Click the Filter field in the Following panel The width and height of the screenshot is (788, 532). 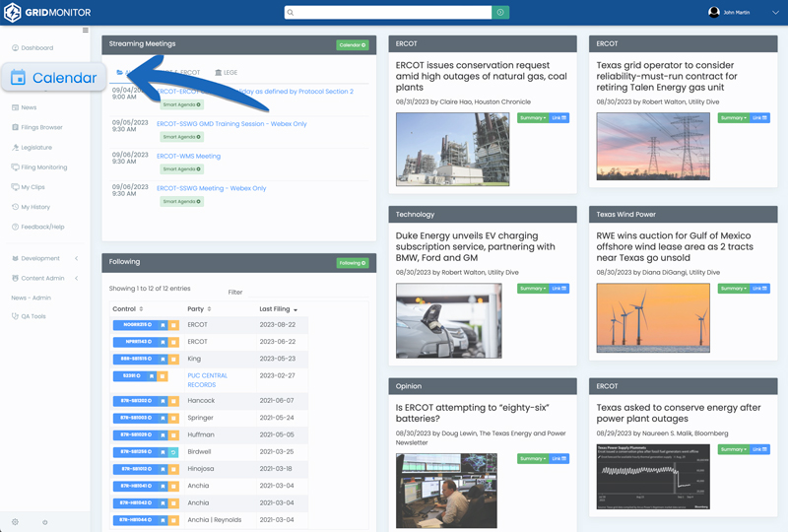307,292
